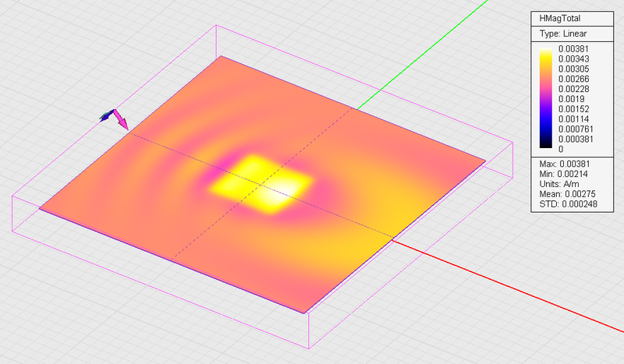Image resolution: width=624 pixels, height=364 pixels.
Task: Click the 0.000761 scale value
Action: [576, 129]
